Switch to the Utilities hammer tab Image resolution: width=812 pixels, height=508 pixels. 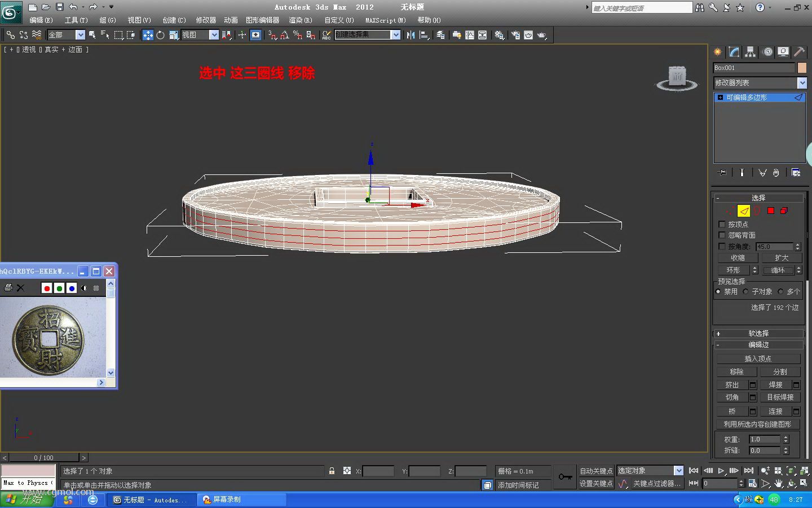[x=800, y=52]
